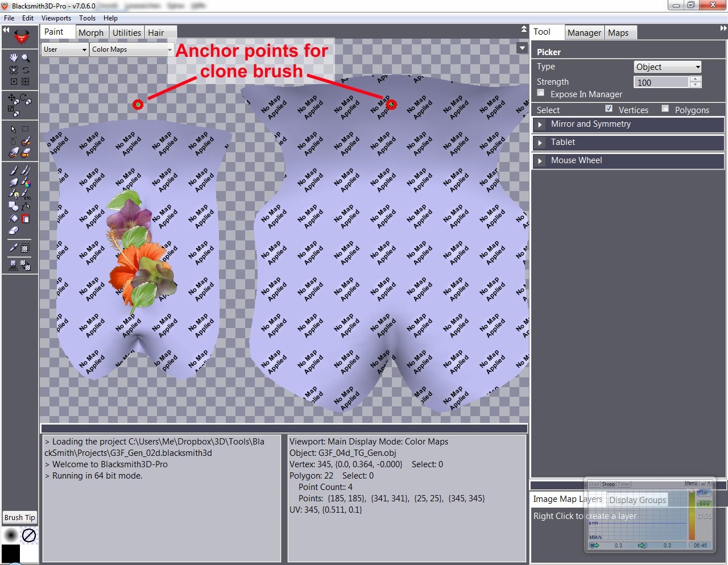Choose the paint brush tool
Image resolution: width=728 pixels, height=565 pixels.
click(x=14, y=171)
